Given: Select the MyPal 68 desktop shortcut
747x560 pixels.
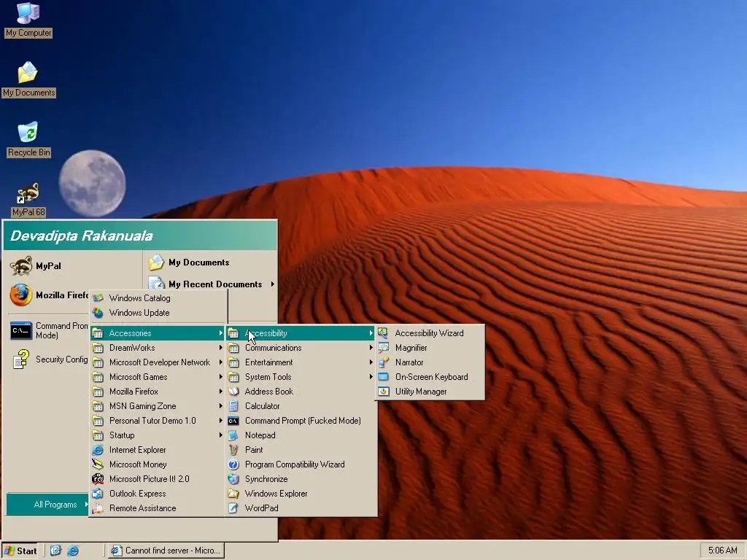Looking at the screenshot, I should click(x=28, y=199).
